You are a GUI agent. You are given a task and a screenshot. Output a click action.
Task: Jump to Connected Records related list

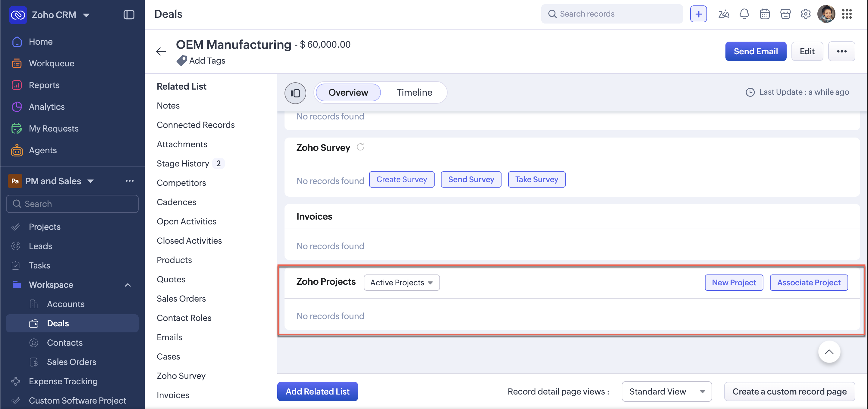pos(195,125)
